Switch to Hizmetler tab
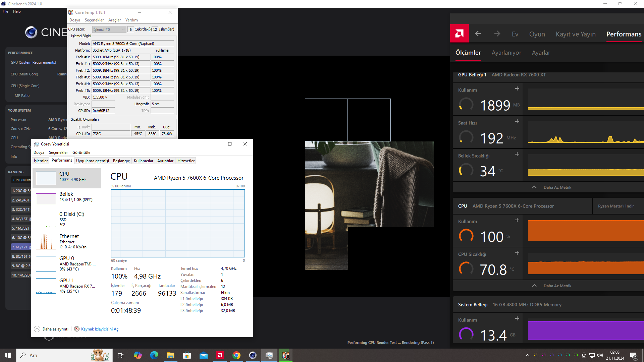Image resolution: width=644 pixels, height=362 pixels. point(186,161)
